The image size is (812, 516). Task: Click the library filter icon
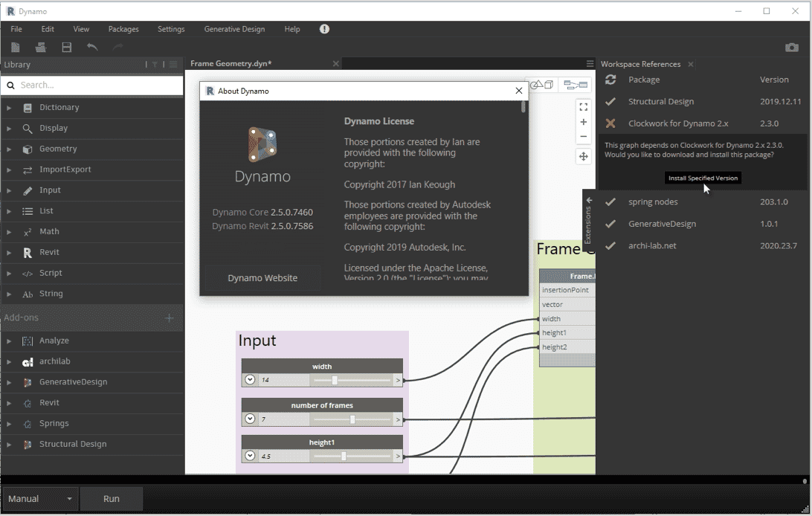(155, 65)
